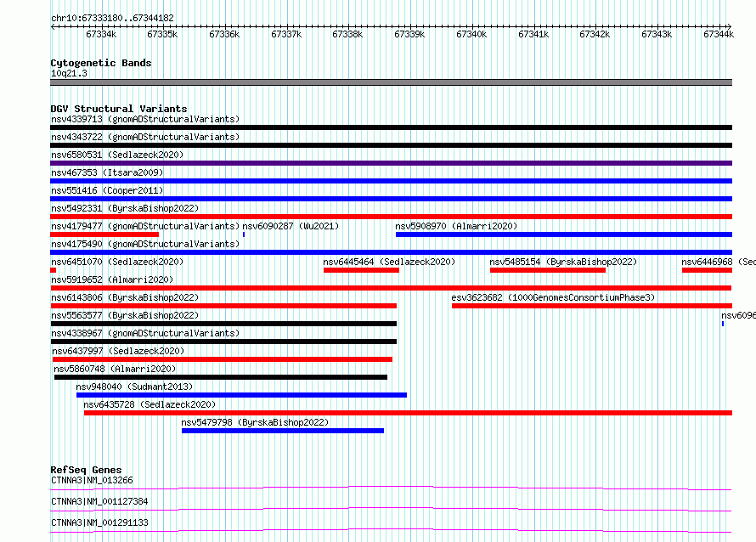Select the CTNNA3|NM_013266 transcript label
The height and width of the screenshot is (542, 756).
(x=92, y=480)
